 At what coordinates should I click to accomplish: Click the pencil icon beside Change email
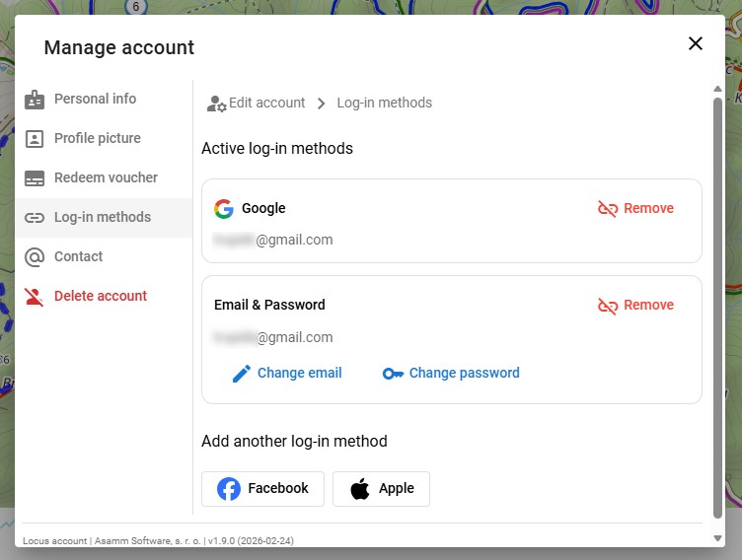242,374
